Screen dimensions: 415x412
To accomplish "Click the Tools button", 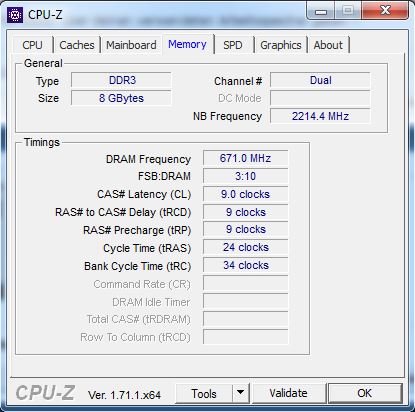I will (x=204, y=394).
